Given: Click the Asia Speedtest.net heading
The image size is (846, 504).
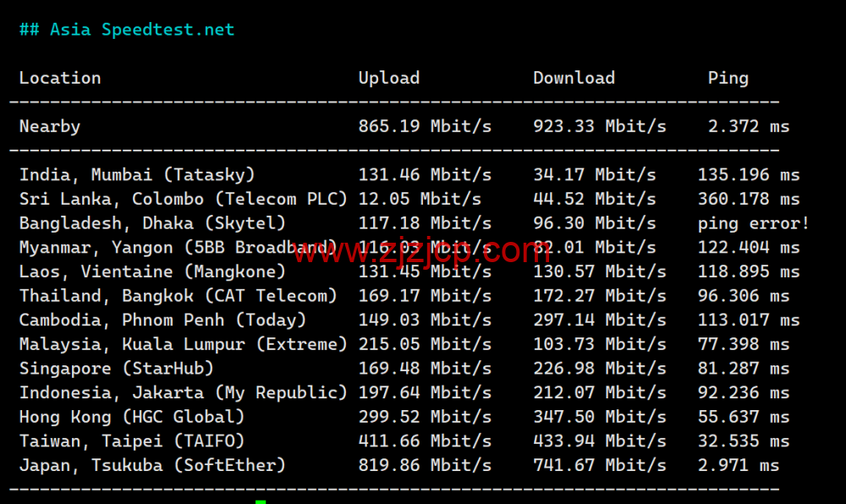Looking at the screenshot, I should point(126,29).
